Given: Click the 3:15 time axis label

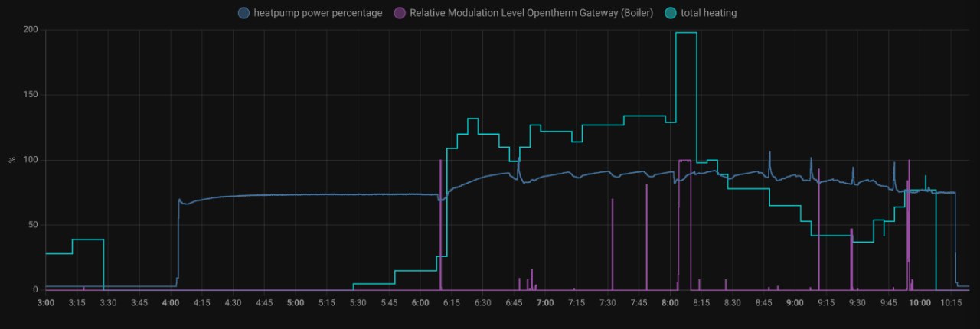Looking at the screenshot, I should [x=77, y=303].
